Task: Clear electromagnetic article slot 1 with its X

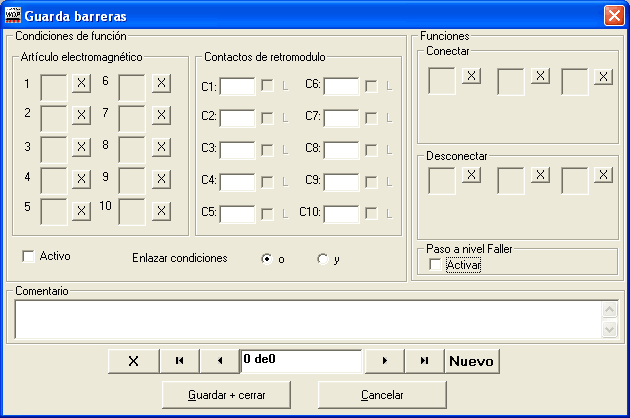Action: click(x=81, y=83)
